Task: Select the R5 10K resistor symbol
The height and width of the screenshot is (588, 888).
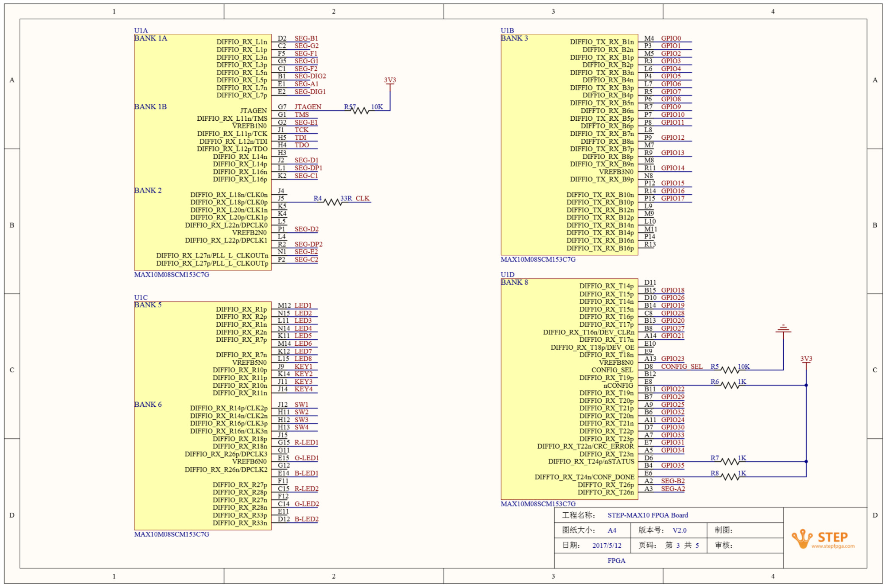Action: pos(730,370)
